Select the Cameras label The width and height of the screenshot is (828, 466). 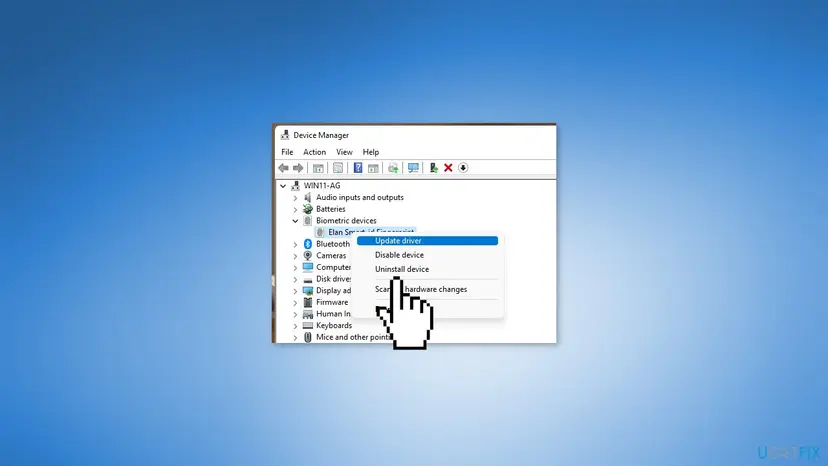(x=331, y=256)
